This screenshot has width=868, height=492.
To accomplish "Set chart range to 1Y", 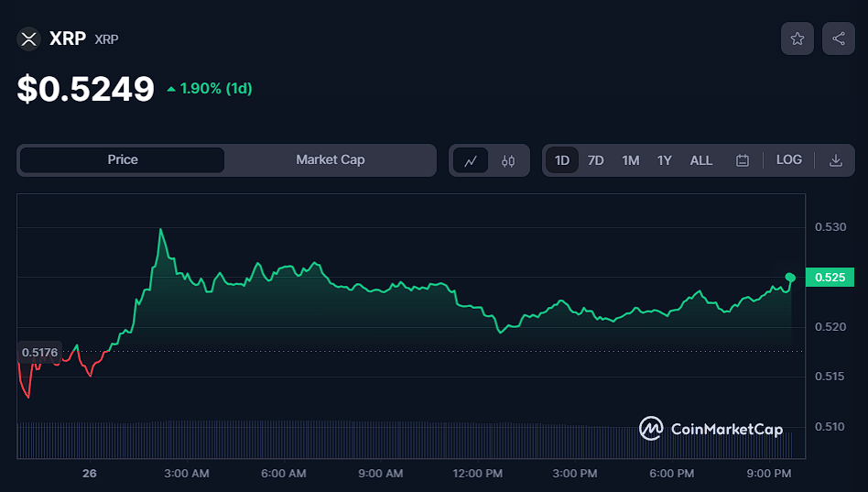I will 664,160.
